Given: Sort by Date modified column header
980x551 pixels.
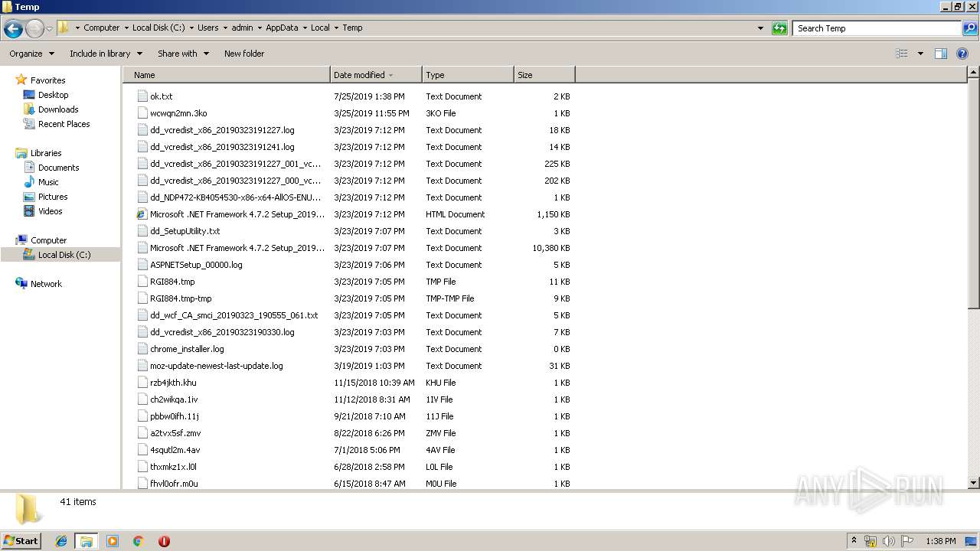Looking at the screenshot, I should [x=376, y=75].
